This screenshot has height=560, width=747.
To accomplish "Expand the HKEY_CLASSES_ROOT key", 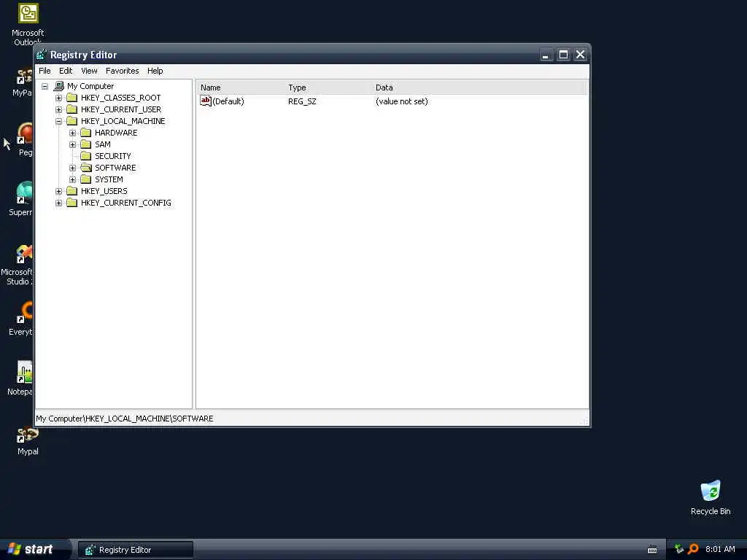I will 58,98.
